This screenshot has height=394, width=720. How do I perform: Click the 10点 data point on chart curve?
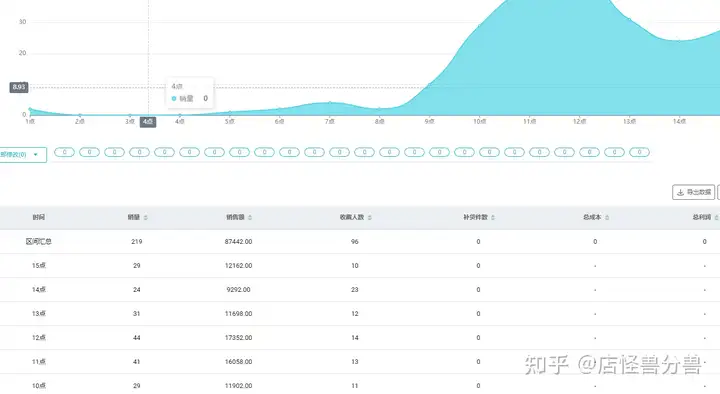479,25
